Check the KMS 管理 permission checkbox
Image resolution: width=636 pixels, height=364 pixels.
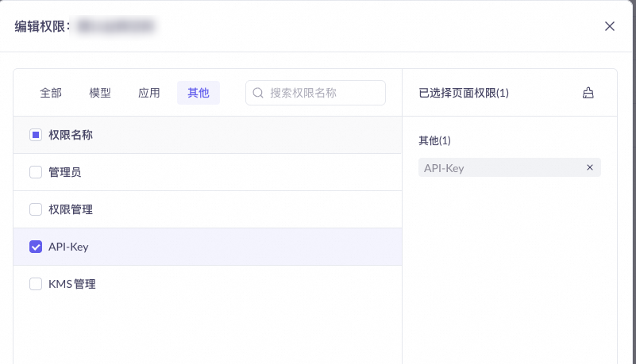tap(36, 284)
